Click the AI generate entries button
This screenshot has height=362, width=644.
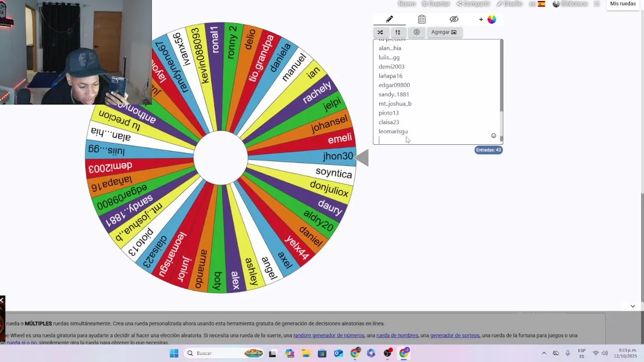tap(417, 32)
